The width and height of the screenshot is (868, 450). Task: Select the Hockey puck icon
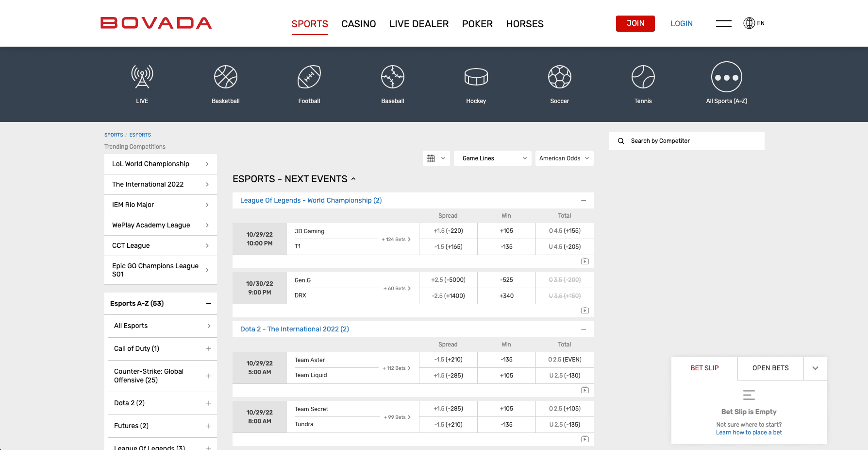(476, 77)
